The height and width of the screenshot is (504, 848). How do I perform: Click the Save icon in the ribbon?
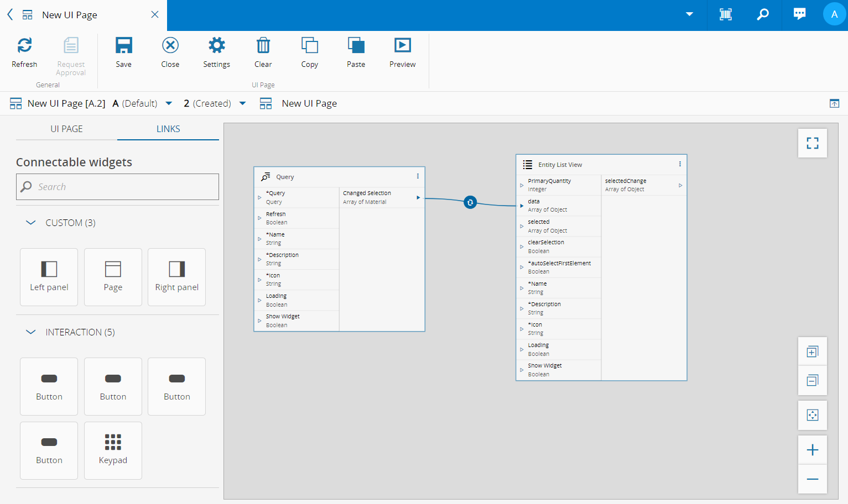point(123,46)
